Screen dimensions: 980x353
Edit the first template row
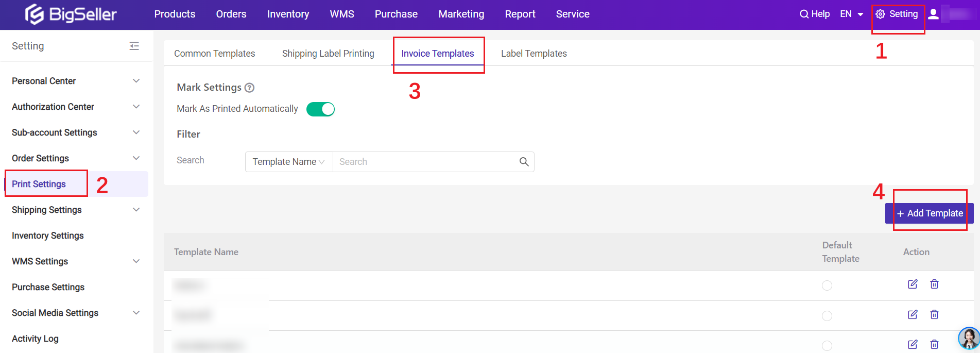pos(913,284)
